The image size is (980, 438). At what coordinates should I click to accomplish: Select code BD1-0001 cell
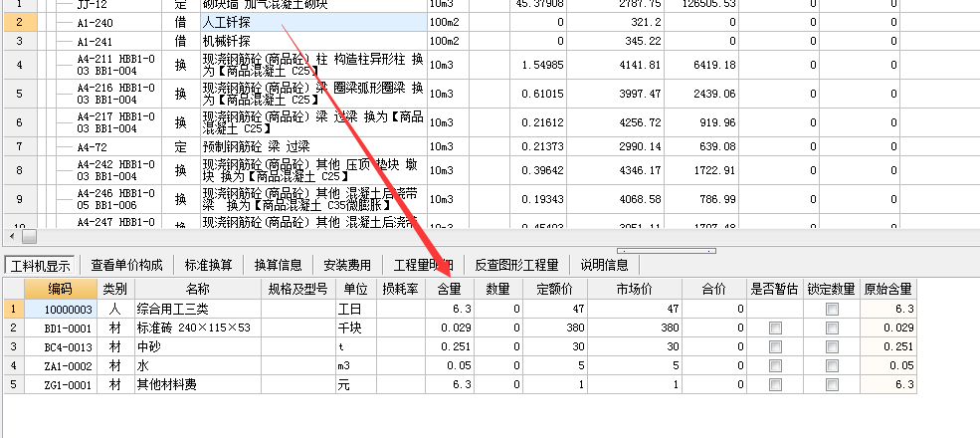[61, 328]
